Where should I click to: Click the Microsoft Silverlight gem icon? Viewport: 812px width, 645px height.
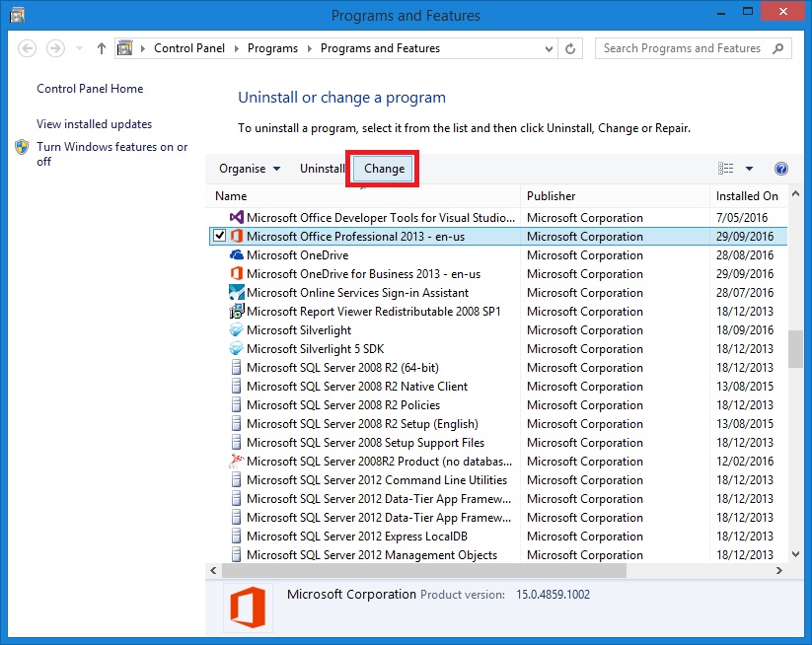[x=236, y=329]
